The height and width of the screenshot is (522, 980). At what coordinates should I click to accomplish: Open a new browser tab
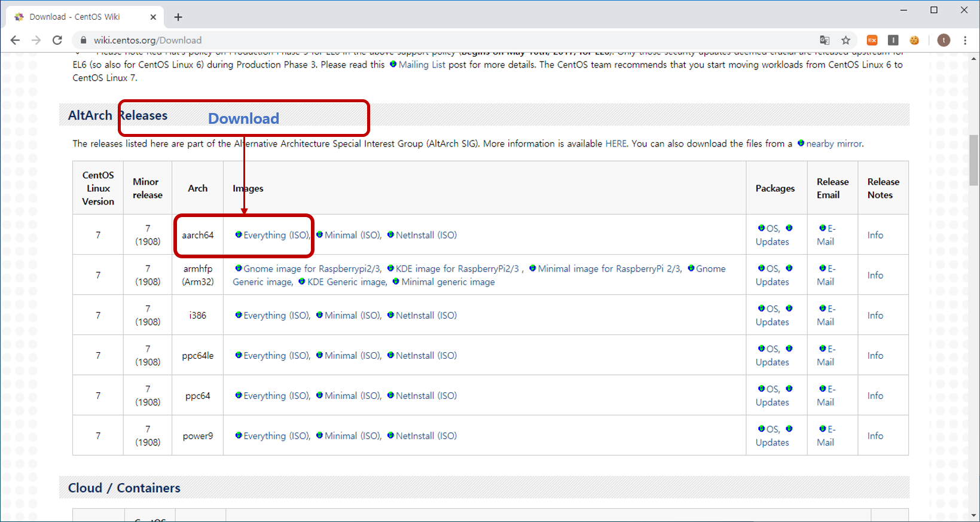[178, 17]
